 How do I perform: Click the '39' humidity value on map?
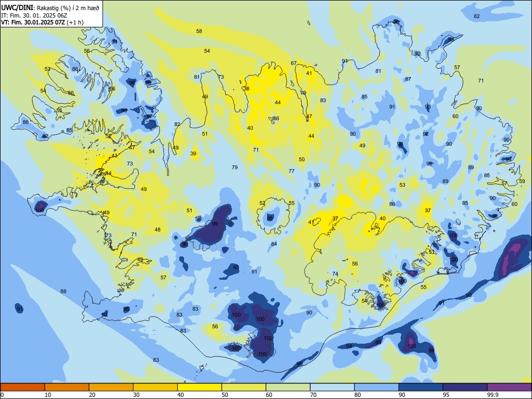(x=194, y=153)
